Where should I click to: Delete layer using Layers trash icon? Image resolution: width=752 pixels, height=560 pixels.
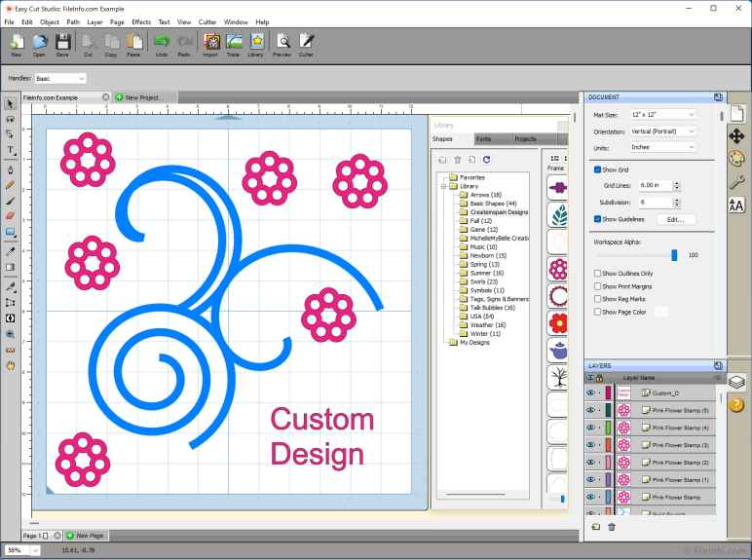612,527
